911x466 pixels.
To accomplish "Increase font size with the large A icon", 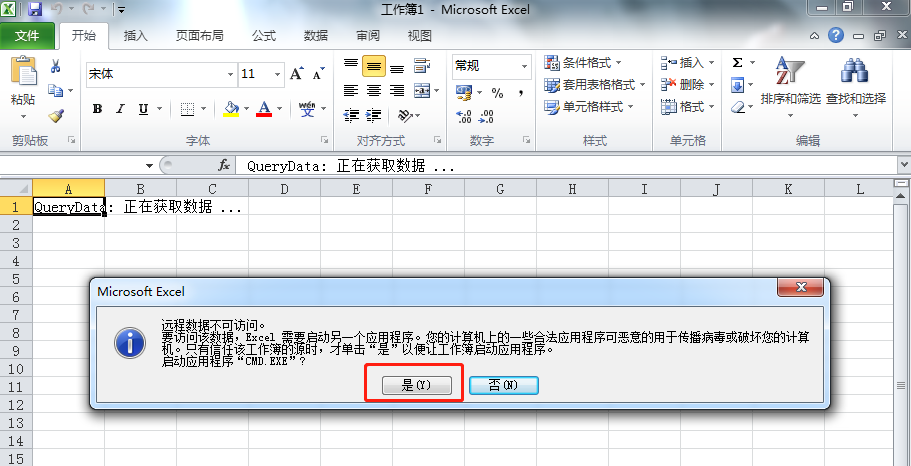I will [x=297, y=74].
